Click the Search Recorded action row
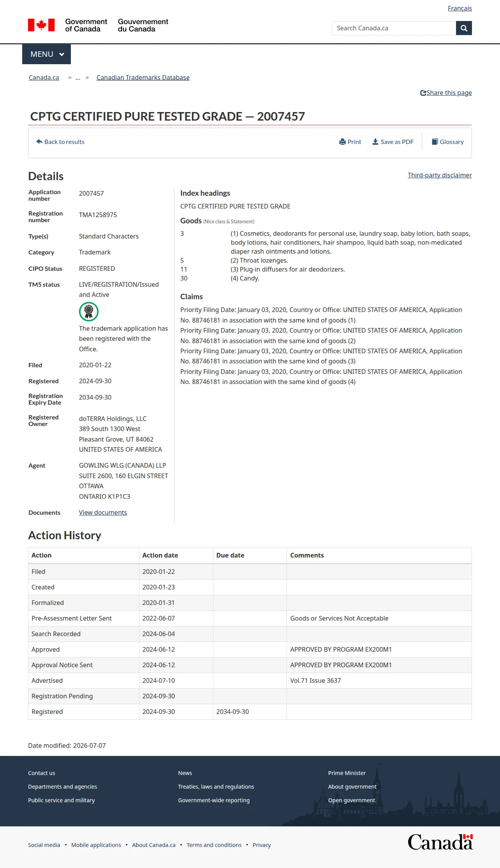 [x=250, y=634]
